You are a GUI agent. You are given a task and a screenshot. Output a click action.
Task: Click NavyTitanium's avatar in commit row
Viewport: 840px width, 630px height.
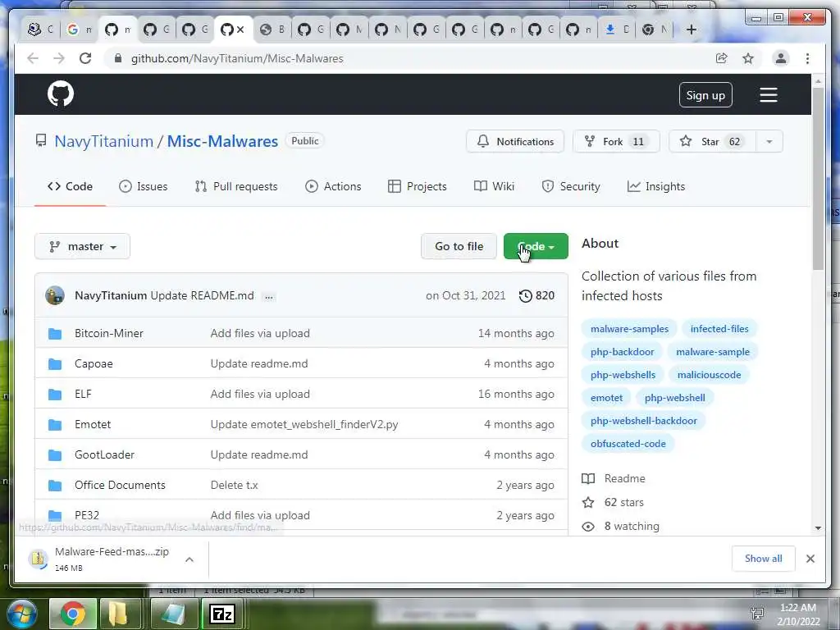[55, 295]
